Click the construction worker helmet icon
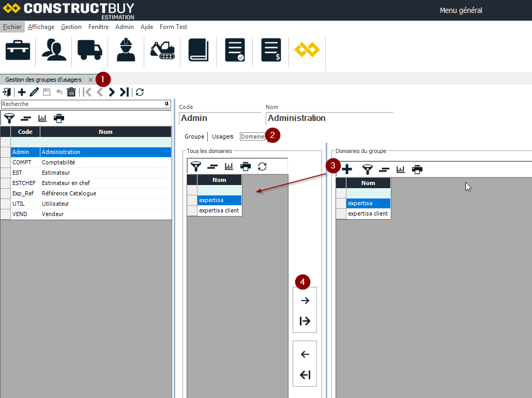The width and height of the screenshot is (532, 398). [x=126, y=50]
